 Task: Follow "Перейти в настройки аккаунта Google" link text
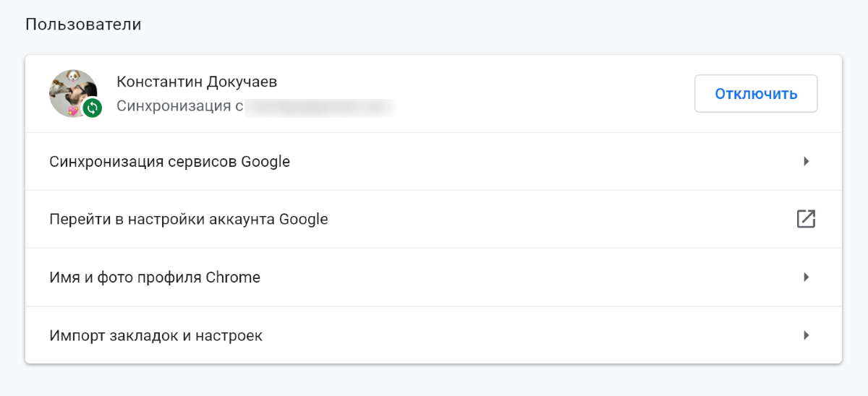[188, 219]
